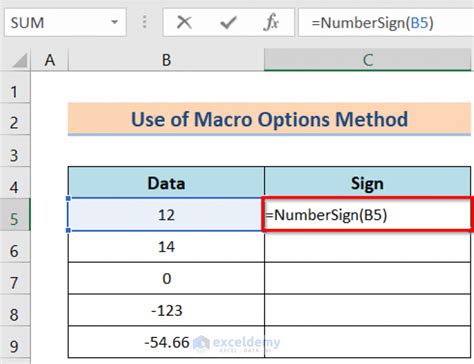Select empty Sign cell next to -123

coord(368,310)
